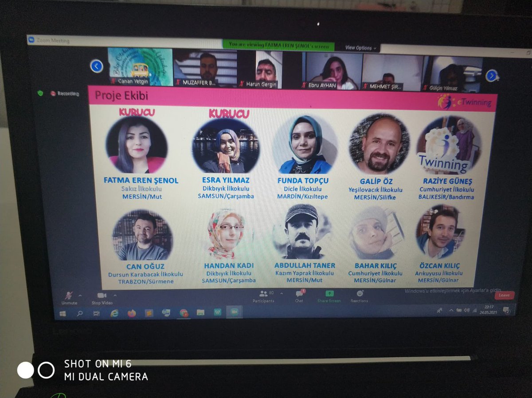
Task: Open the Chat panel
Action: click(299, 296)
